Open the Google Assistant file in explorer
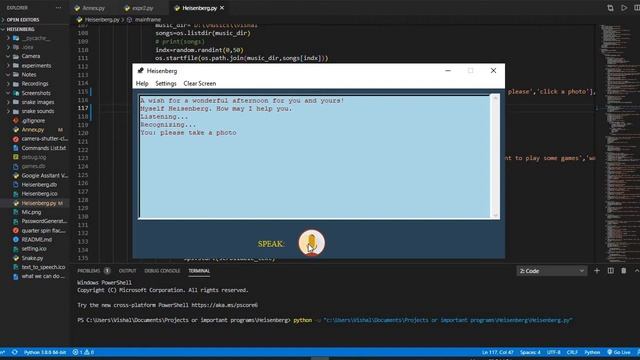This screenshot has width=640, height=360. pos(44,176)
